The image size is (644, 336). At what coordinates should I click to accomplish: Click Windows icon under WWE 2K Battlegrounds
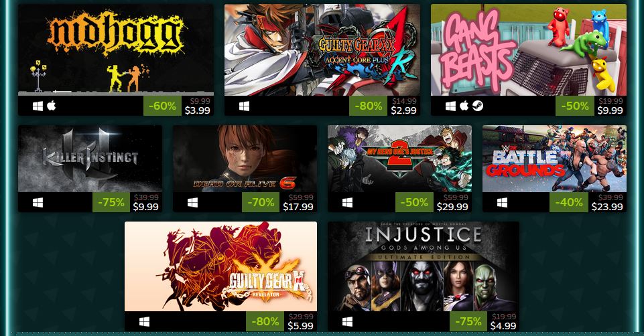pyautogui.click(x=503, y=203)
